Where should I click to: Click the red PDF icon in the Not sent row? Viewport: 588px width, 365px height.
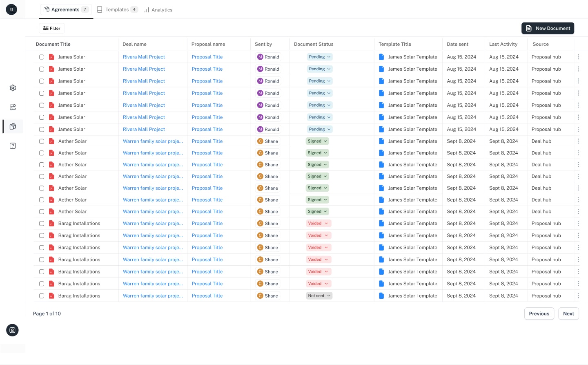click(x=51, y=296)
